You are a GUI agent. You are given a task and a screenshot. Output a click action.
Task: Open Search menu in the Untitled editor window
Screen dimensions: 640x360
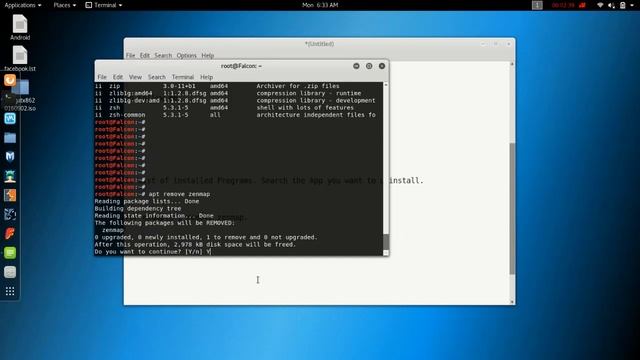coord(163,56)
